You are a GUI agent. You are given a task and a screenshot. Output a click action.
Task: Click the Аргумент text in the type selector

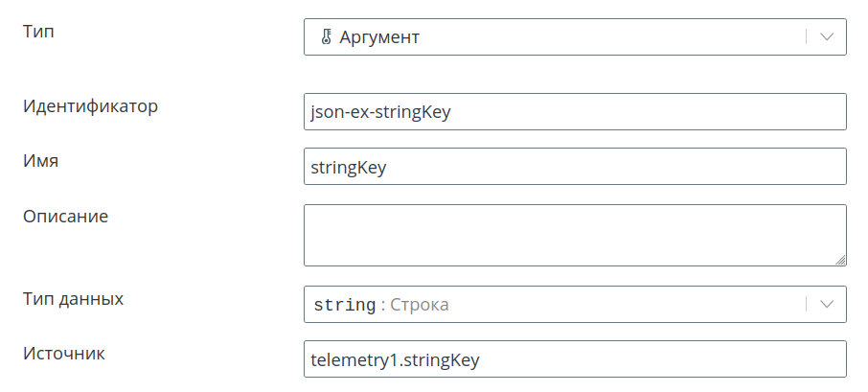[x=379, y=37]
